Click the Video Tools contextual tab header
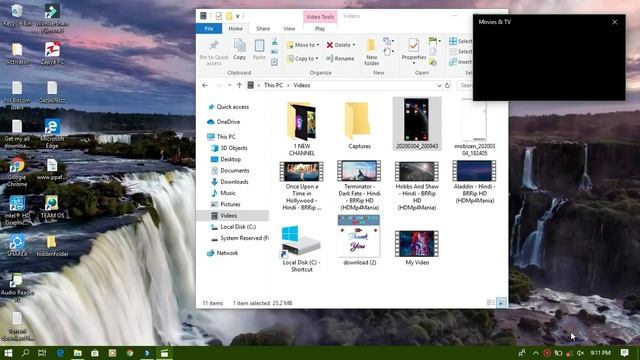Viewport: 640px width, 360px height. tap(320, 17)
